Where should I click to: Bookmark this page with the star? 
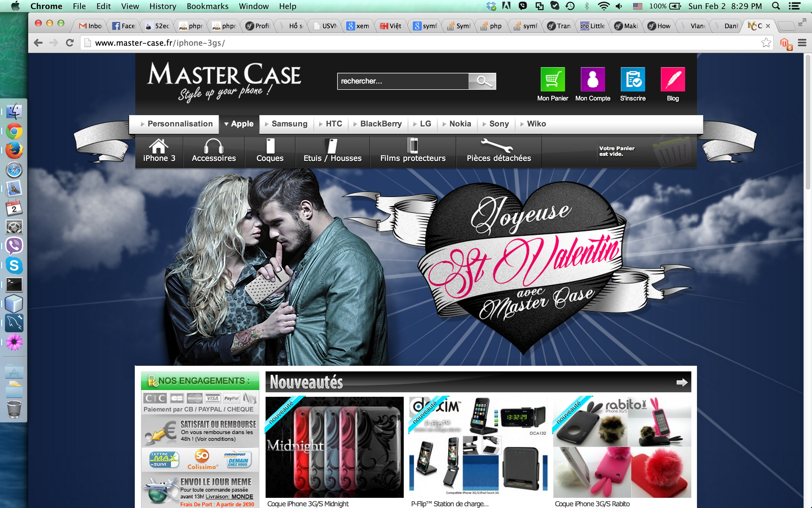click(x=766, y=43)
